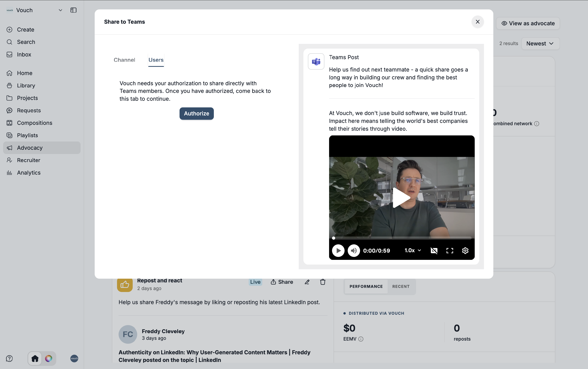The width and height of the screenshot is (588, 369).
Task: Select the Recent tab
Action: click(401, 286)
